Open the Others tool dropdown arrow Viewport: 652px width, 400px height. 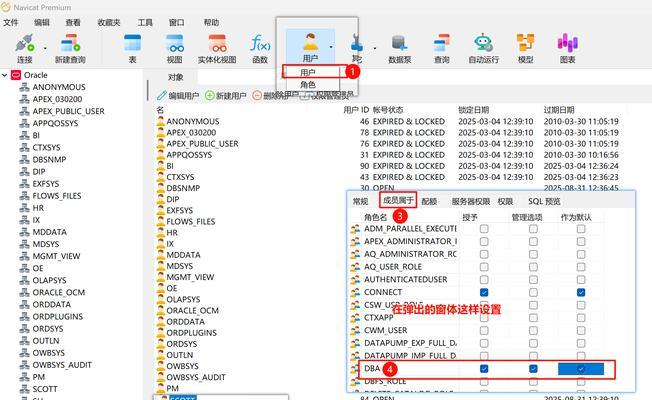tap(375, 48)
